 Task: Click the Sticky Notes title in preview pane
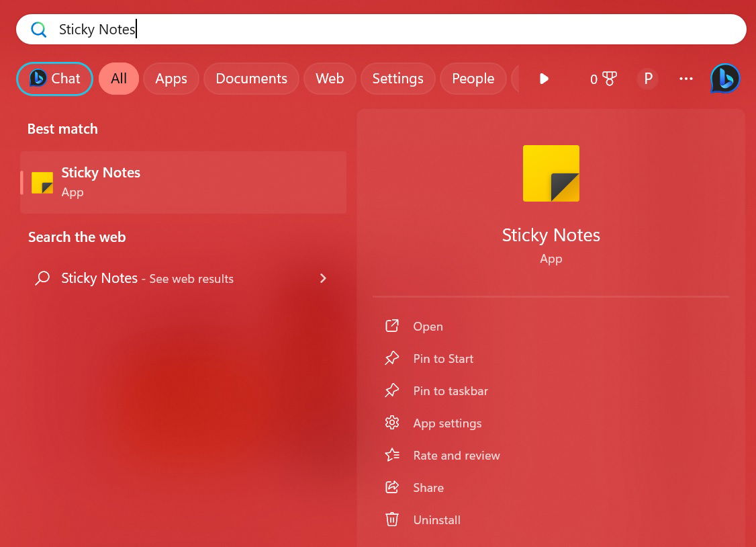(x=551, y=235)
